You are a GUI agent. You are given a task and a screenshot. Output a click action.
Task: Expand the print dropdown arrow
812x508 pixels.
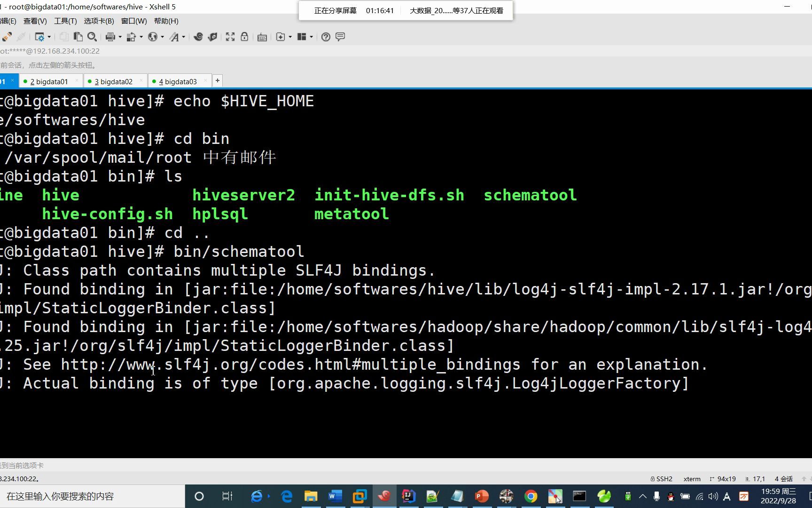coord(120,37)
